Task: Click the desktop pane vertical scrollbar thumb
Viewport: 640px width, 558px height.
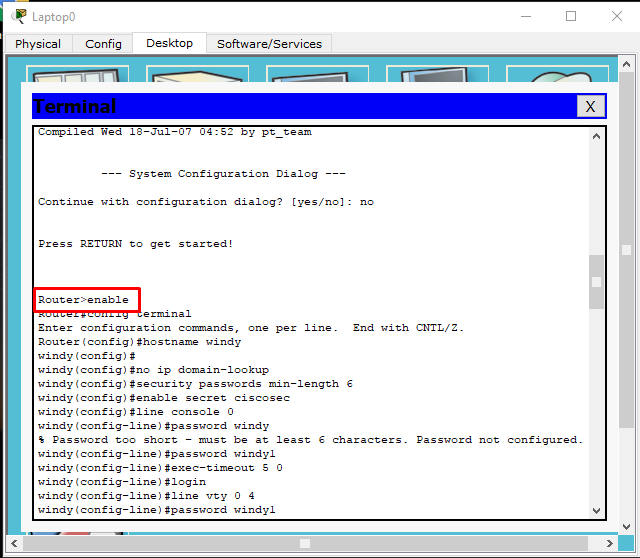Action: pyautogui.click(x=627, y=250)
